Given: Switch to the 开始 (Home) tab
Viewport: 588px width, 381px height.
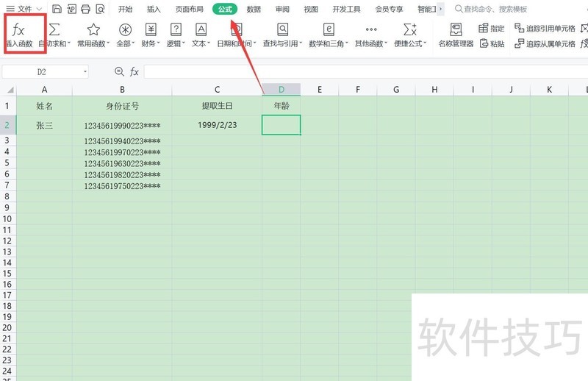Looking at the screenshot, I should tap(125, 9).
